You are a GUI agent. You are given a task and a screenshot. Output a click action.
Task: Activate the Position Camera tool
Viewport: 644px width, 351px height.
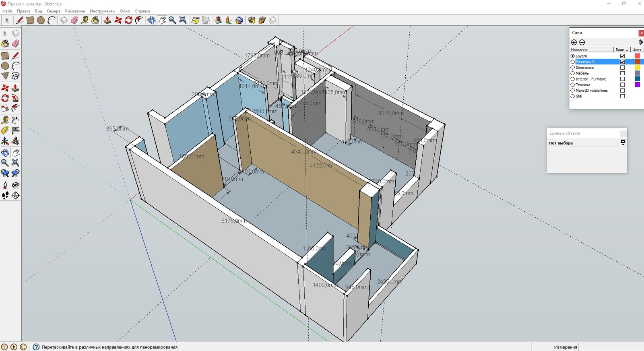click(x=5, y=185)
